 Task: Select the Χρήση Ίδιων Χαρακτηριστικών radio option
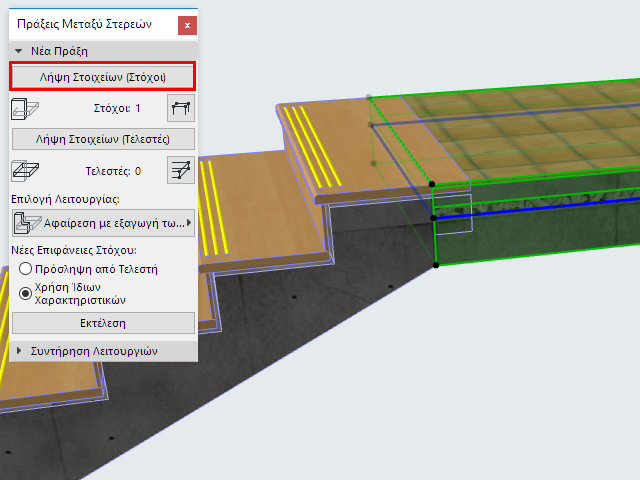(x=25, y=293)
